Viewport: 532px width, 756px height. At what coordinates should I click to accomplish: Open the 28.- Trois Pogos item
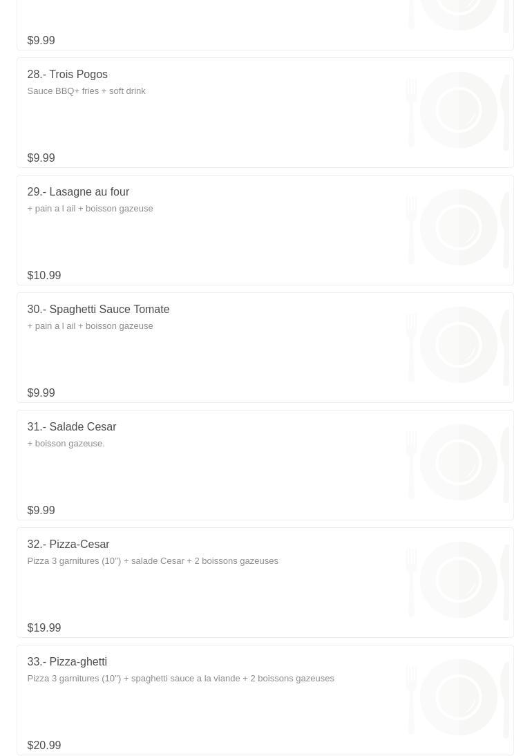[x=68, y=75]
